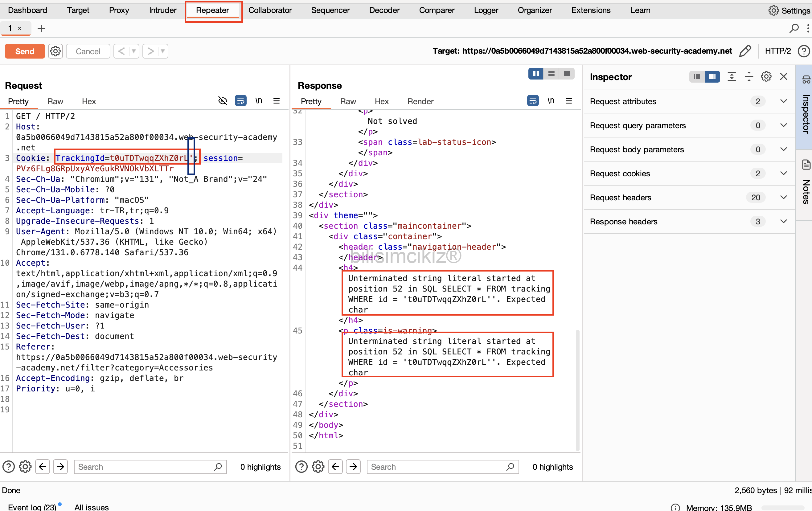812x511 pixels.
Task: Click the expand all Inspector sections icon
Action: point(732,77)
